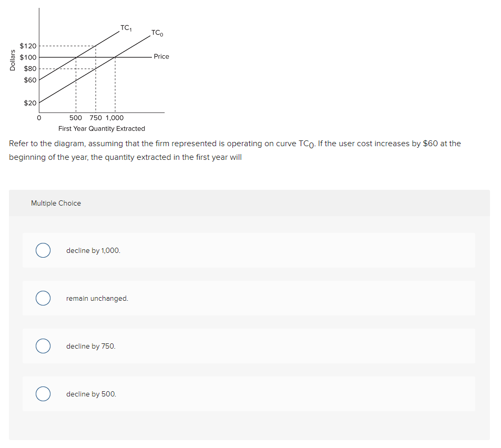Click the TC1 curve label on the diagram
Image resolution: width=501 pixels, height=448 pixels.
point(126,26)
